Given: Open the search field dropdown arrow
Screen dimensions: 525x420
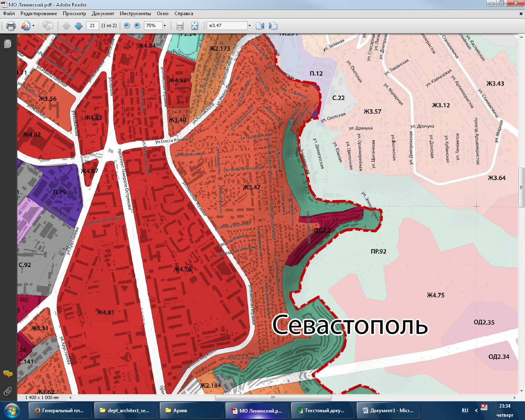Looking at the screenshot, I should pyautogui.click(x=249, y=25).
